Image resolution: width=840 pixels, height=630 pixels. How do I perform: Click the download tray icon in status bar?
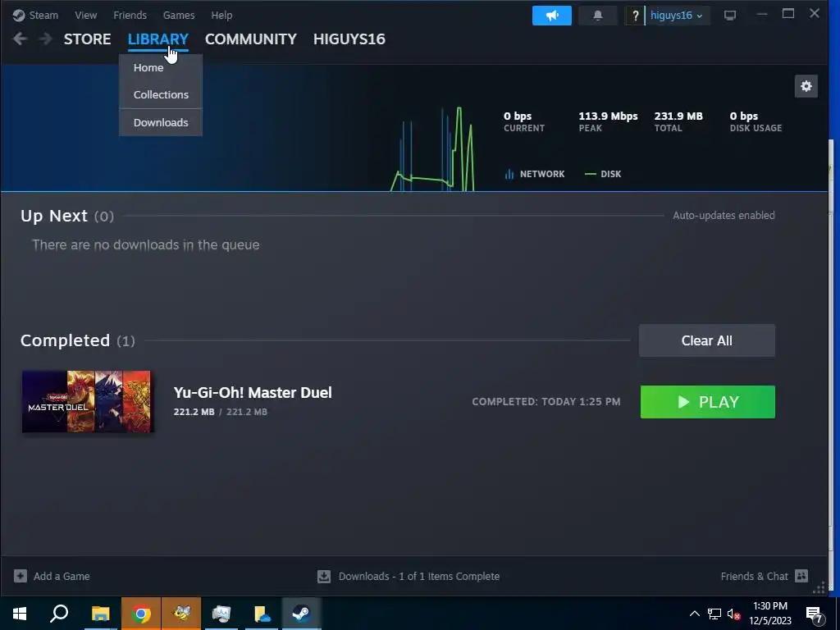click(x=323, y=576)
